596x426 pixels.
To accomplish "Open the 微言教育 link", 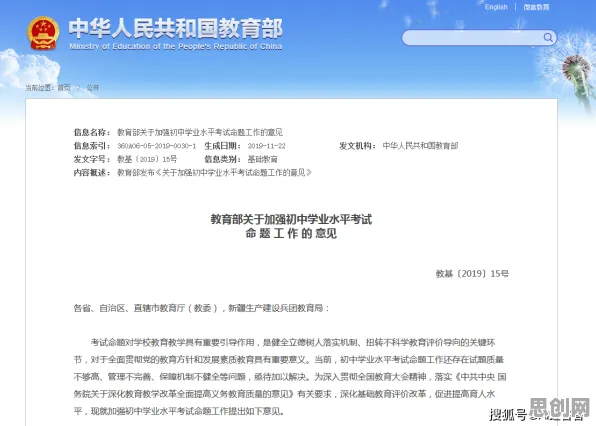I will click(536, 7).
